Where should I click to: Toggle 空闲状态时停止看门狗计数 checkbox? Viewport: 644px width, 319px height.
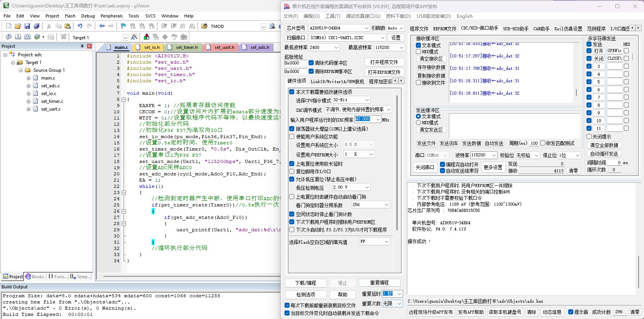pos(291,214)
